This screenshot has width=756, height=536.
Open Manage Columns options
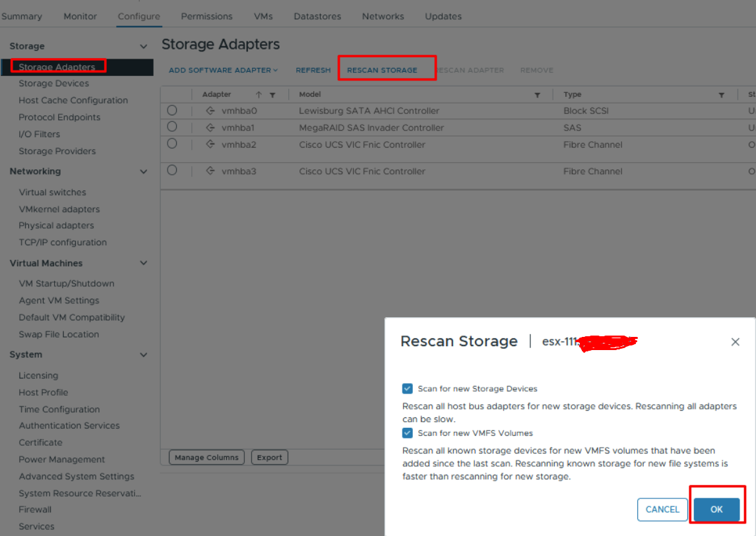pos(206,457)
